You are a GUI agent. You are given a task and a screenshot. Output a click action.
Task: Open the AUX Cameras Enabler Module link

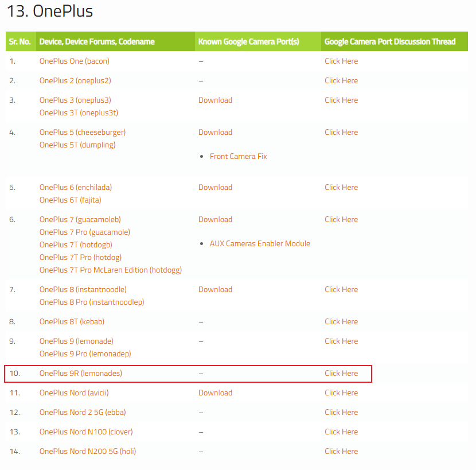click(x=260, y=244)
